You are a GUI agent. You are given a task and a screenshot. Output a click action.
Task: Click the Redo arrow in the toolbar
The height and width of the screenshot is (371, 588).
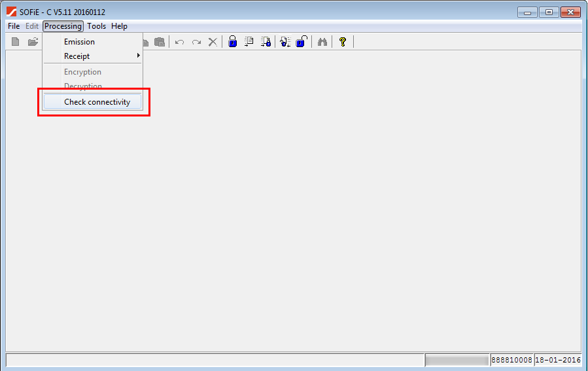coord(196,42)
